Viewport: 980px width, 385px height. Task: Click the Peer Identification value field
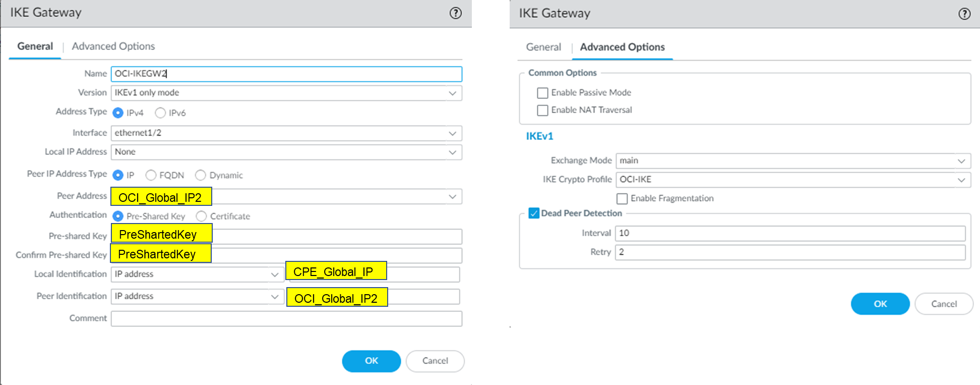[x=373, y=297]
